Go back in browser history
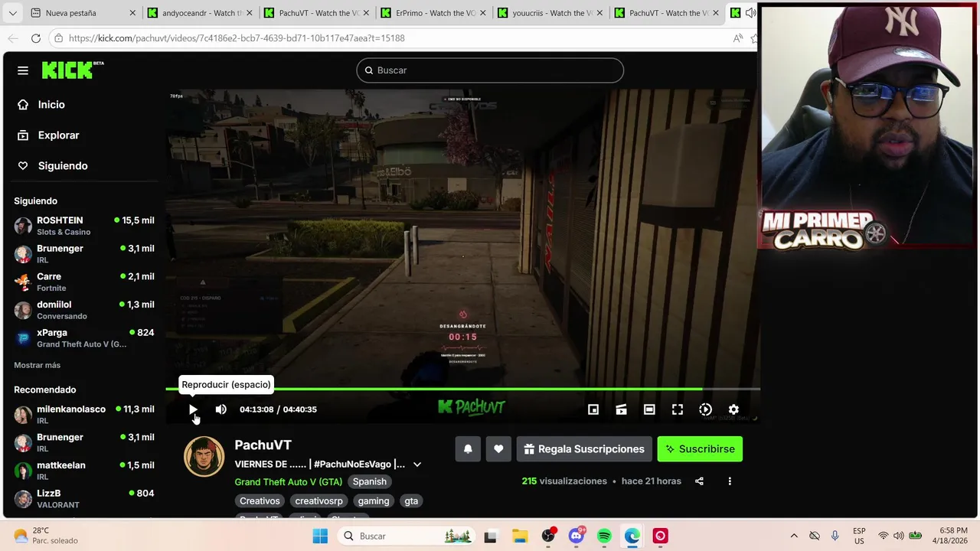Image resolution: width=980 pixels, height=551 pixels. pyautogui.click(x=13, y=38)
